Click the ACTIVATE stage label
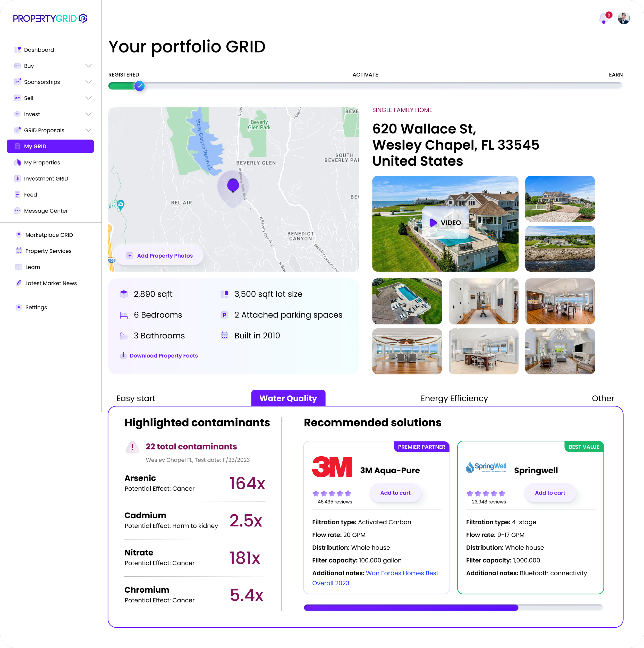The image size is (644, 648). tap(365, 74)
